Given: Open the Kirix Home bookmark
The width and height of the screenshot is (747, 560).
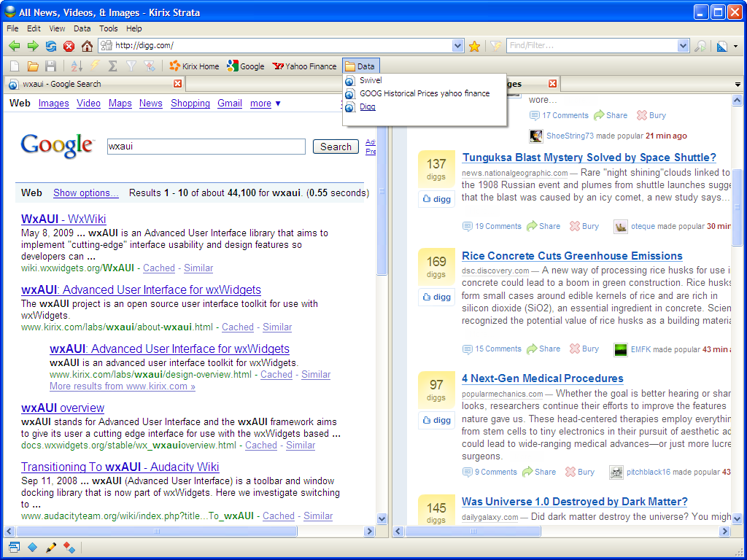Looking at the screenshot, I should click(194, 66).
